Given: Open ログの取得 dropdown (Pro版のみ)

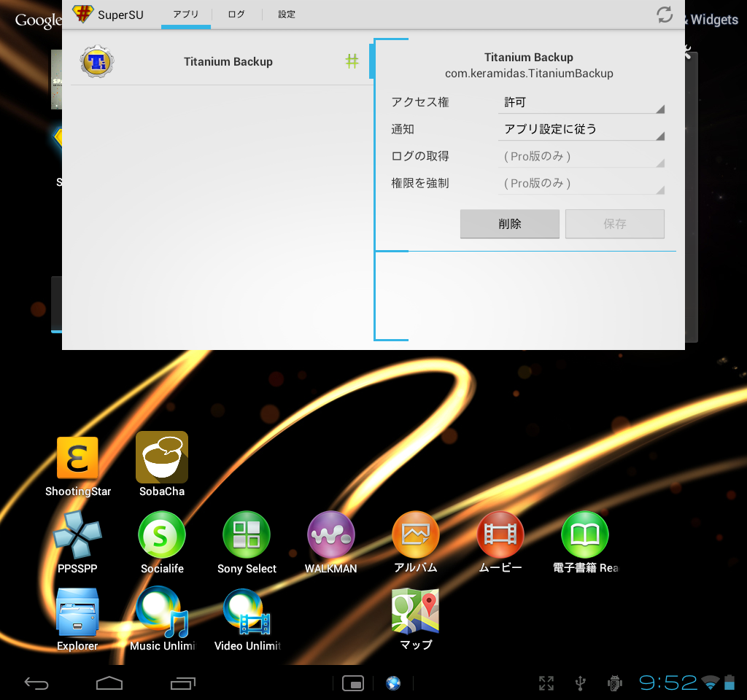Looking at the screenshot, I should [x=581, y=156].
